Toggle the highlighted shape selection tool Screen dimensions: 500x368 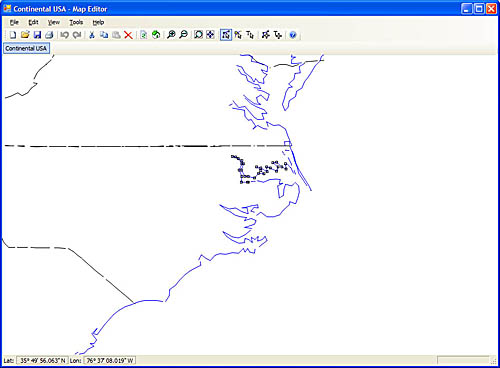226,35
